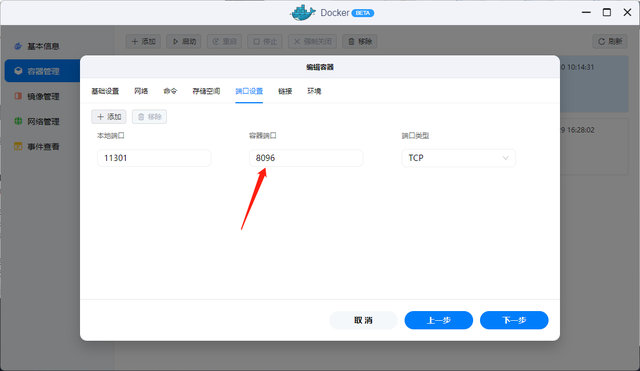This screenshot has height=371, width=640.
Task: Select the 端口设置 tab
Action: point(249,91)
